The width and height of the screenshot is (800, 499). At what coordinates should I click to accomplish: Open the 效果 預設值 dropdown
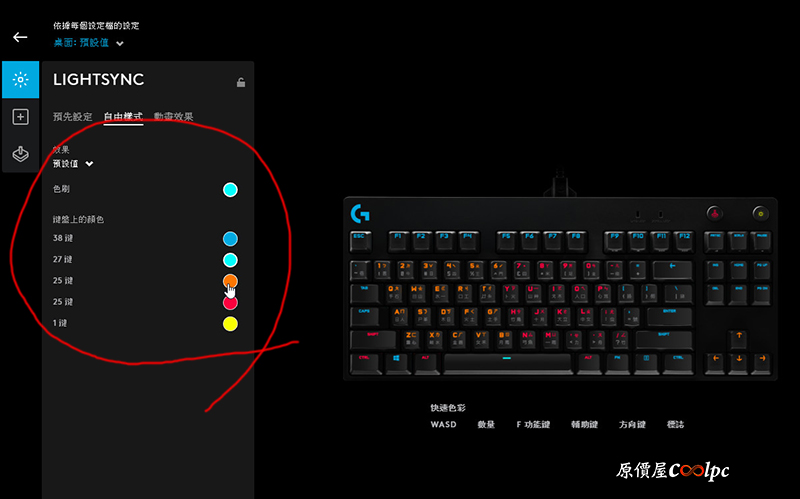pyautogui.click(x=73, y=164)
